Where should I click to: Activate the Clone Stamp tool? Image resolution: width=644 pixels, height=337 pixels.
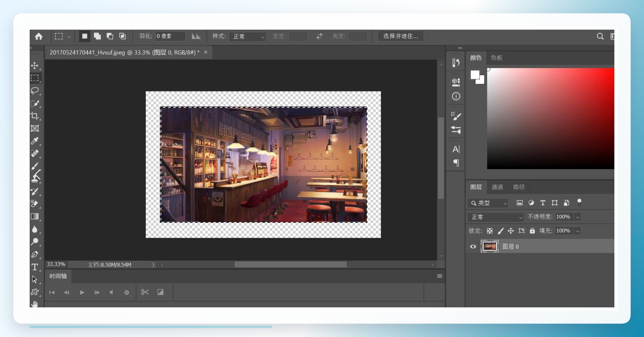(35, 178)
